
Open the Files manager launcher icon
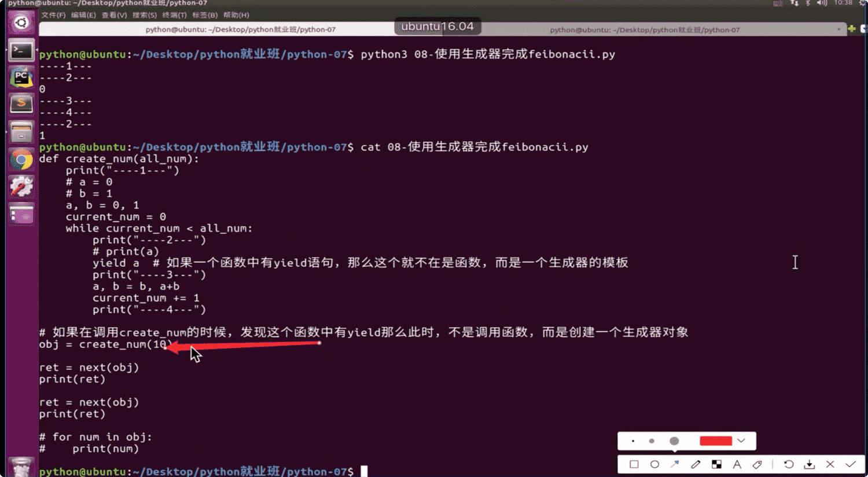click(21, 132)
